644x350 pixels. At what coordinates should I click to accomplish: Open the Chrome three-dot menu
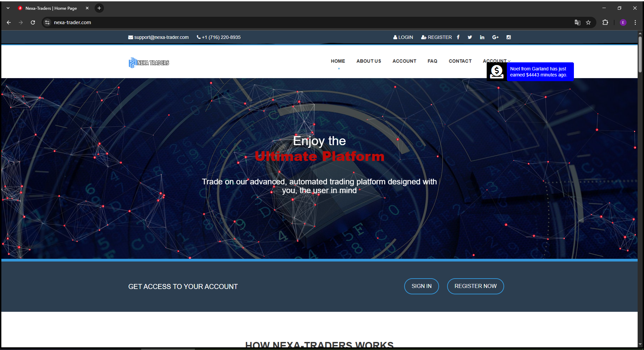click(635, 22)
